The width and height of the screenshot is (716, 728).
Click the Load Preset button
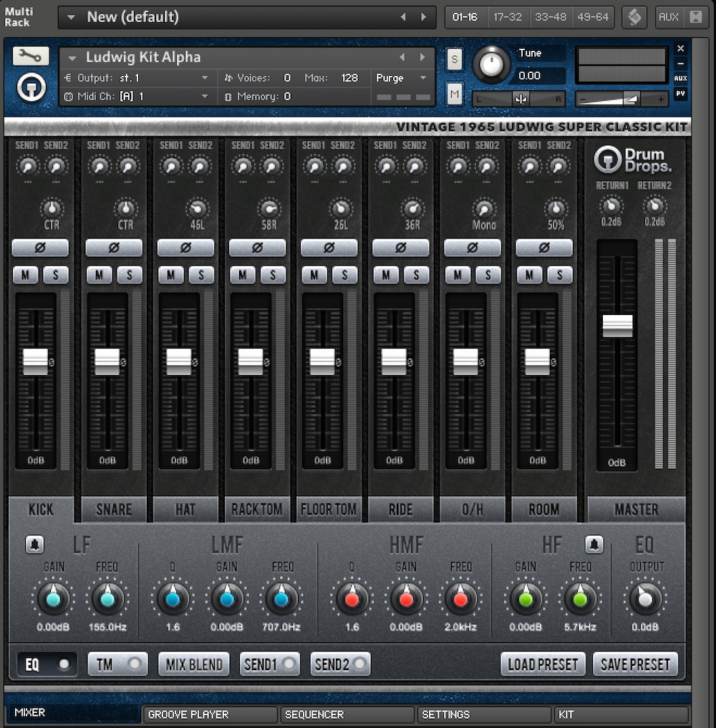(x=542, y=664)
